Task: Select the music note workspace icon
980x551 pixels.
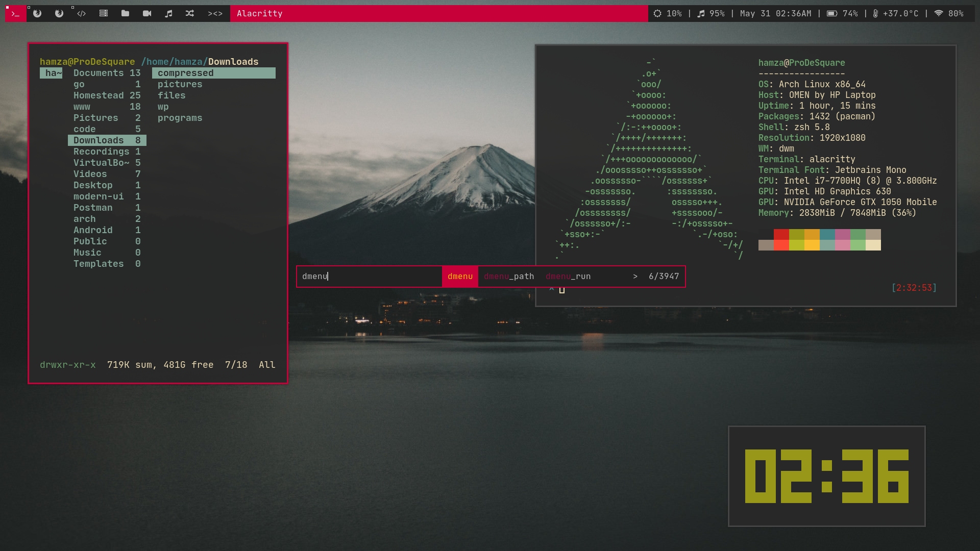Action: click(168, 14)
